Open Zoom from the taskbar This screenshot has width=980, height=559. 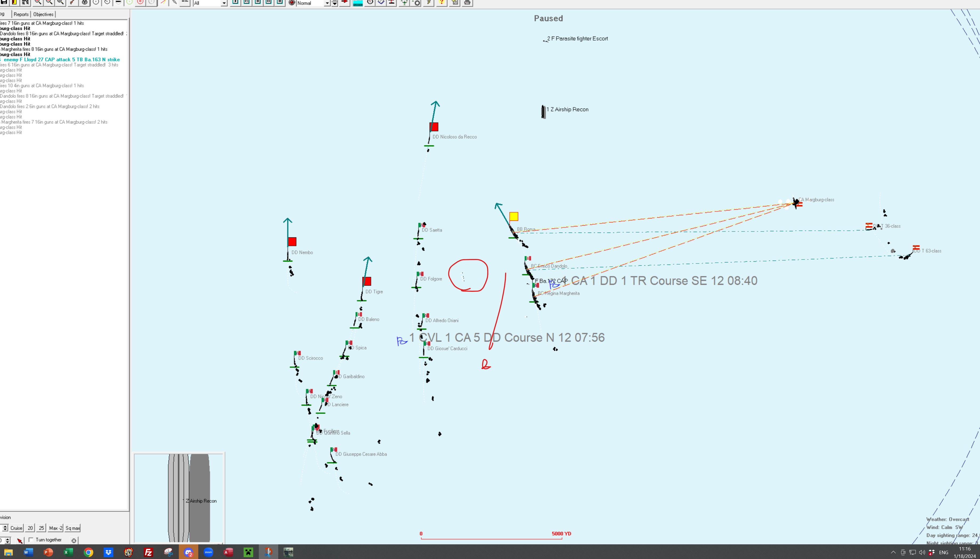click(x=208, y=552)
